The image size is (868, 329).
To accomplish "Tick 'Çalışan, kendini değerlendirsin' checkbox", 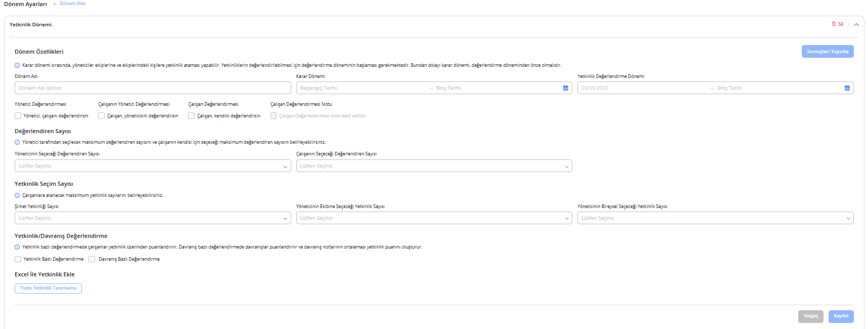I will [x=192, y=116].
